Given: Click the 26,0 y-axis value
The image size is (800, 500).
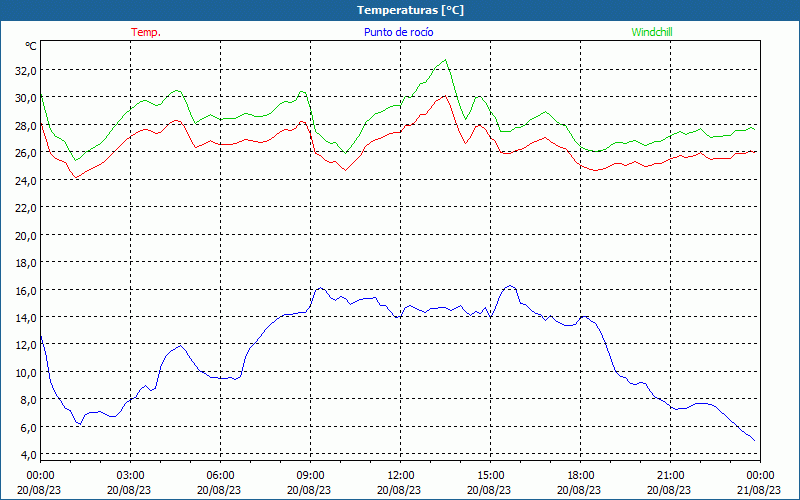Looking at the screenshot, I should 26,153.
